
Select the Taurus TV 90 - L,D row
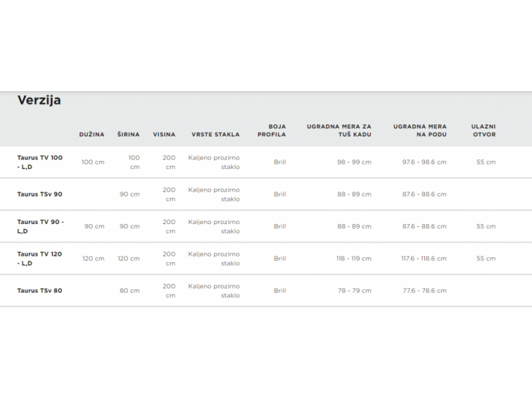41,226
